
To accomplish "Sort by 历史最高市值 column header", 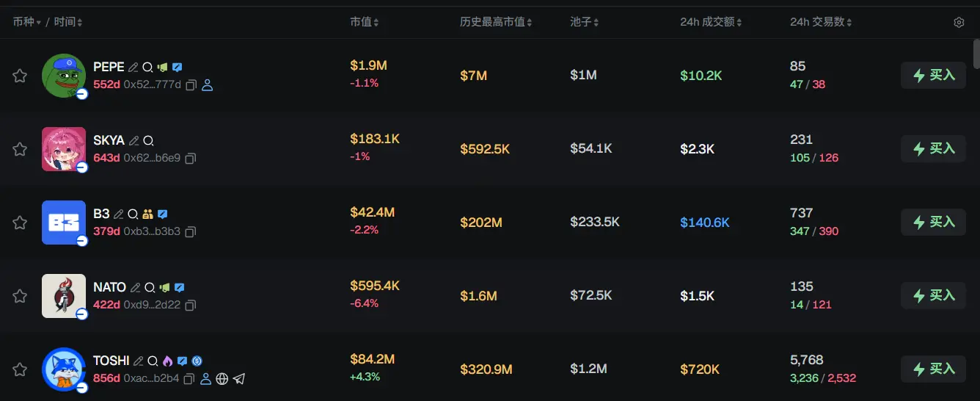I will pyautogui.click(x=495, y=23).
